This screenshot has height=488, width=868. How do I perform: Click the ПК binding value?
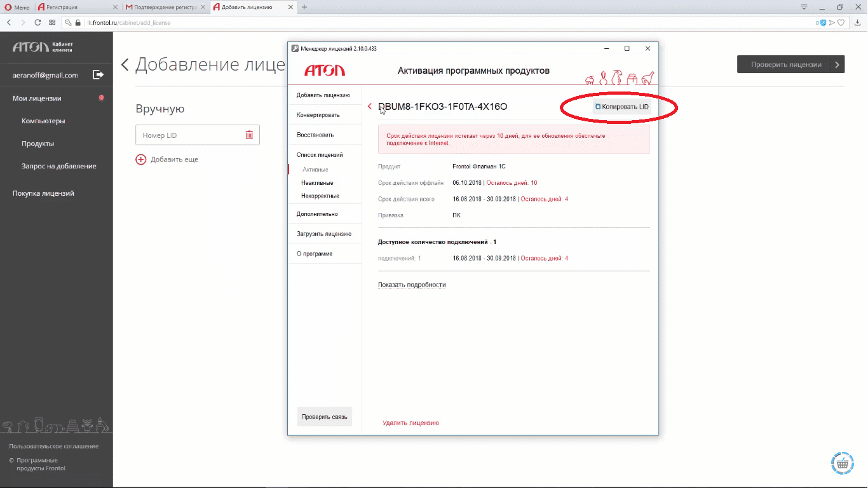[456, 215]
